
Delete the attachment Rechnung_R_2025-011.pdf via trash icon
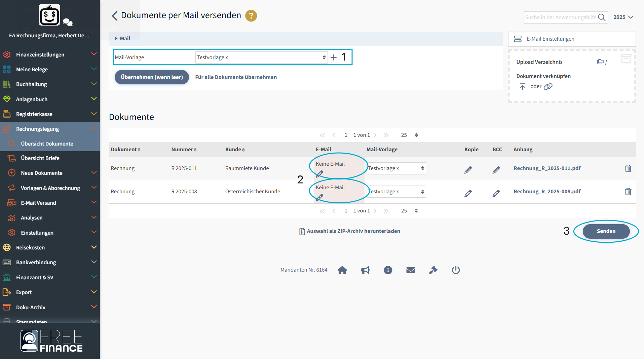628,168
